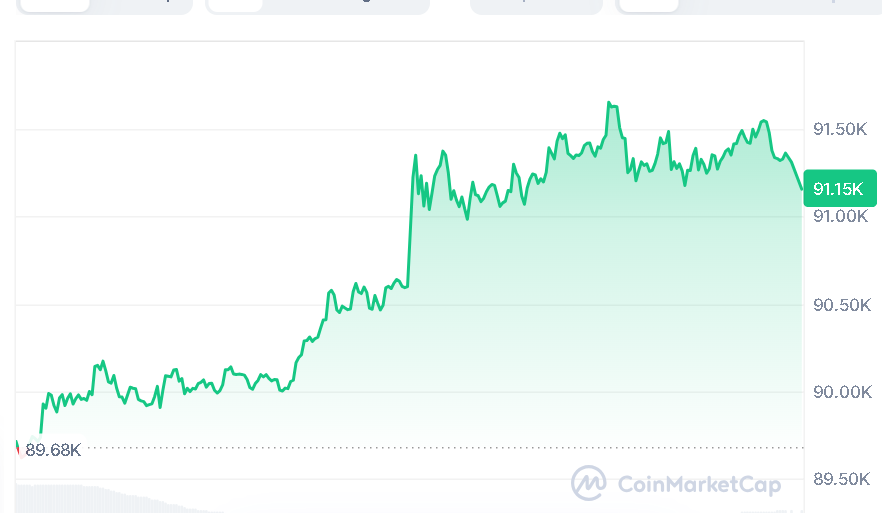The width and height of the screenshot is (882, 513).
Task: Click the 89.68K opening price label
Action: click(53, 450)
